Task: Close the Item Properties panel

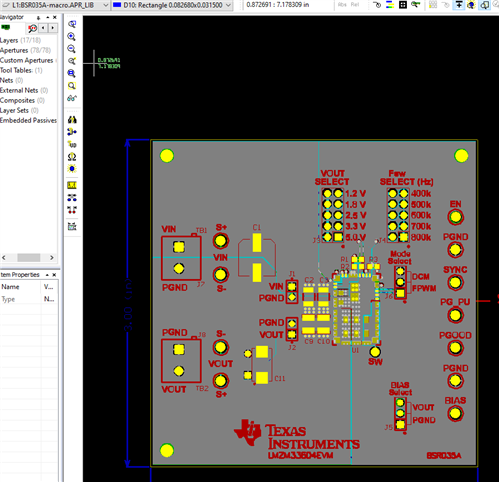Action: pyautogui.click(x=54, y=275)
